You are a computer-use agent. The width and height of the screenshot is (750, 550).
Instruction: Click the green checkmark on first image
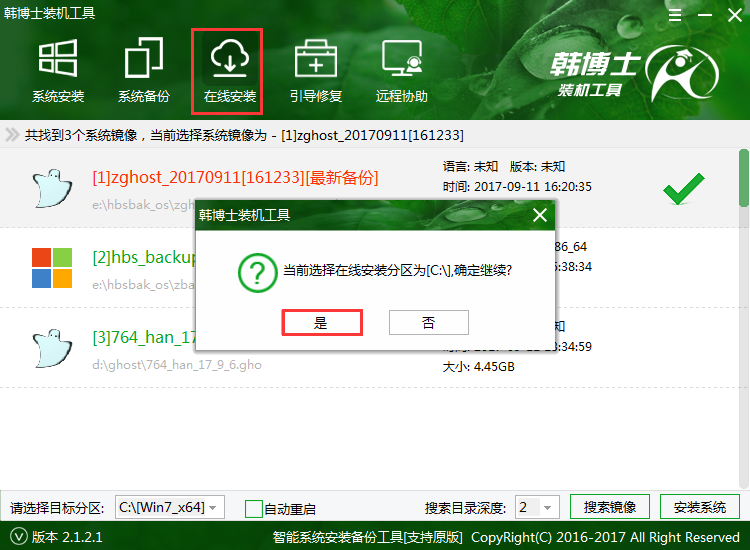(x=683, y=187)
